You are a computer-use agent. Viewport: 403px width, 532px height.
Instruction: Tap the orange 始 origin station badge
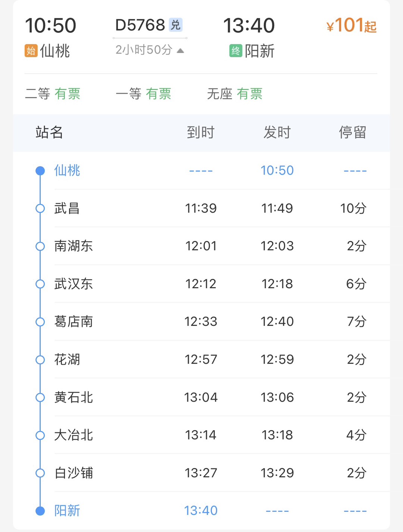click(31, 50)
